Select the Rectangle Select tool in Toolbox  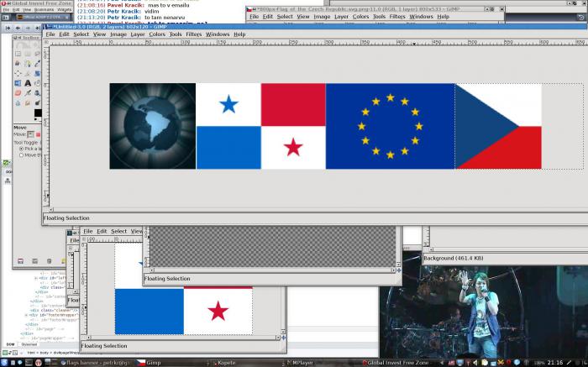point(18,54)
